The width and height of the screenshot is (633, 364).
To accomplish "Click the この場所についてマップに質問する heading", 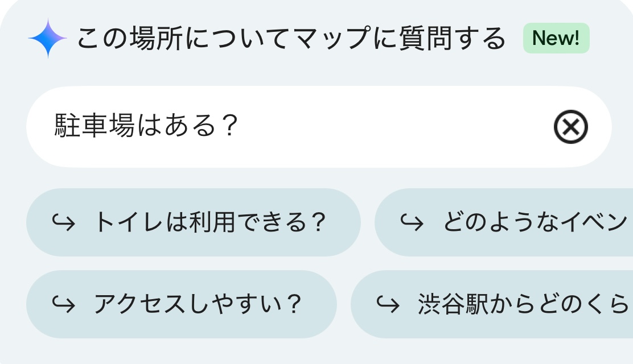I will coord(290,39).
